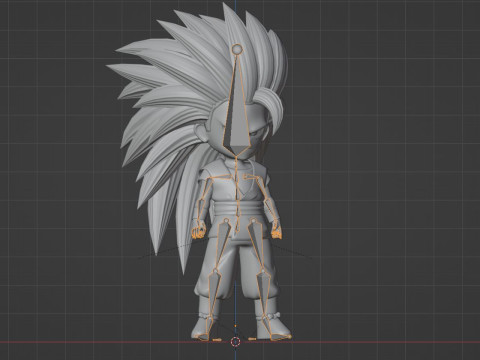Select the finger bones of the viewer's-right hand
Image resolution: width=480 pixels, height=360 pixels.
(x=277, y=232)
